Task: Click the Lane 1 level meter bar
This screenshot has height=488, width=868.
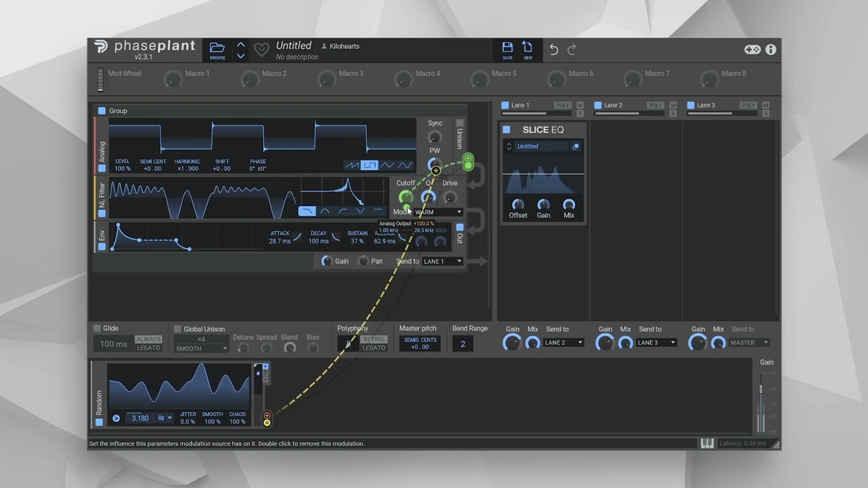Action: [x=536, y=113]
